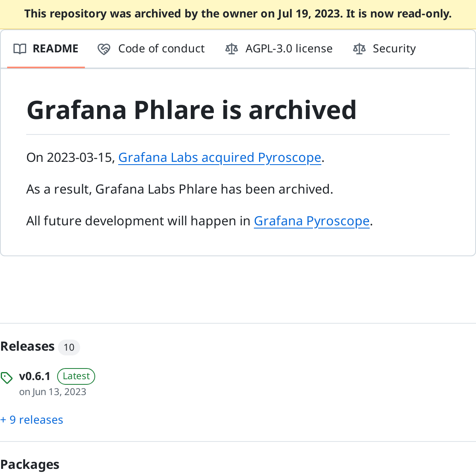Viewport: 476px width, 476px height.
Task: Switch to the README tab
Action: 55,49
